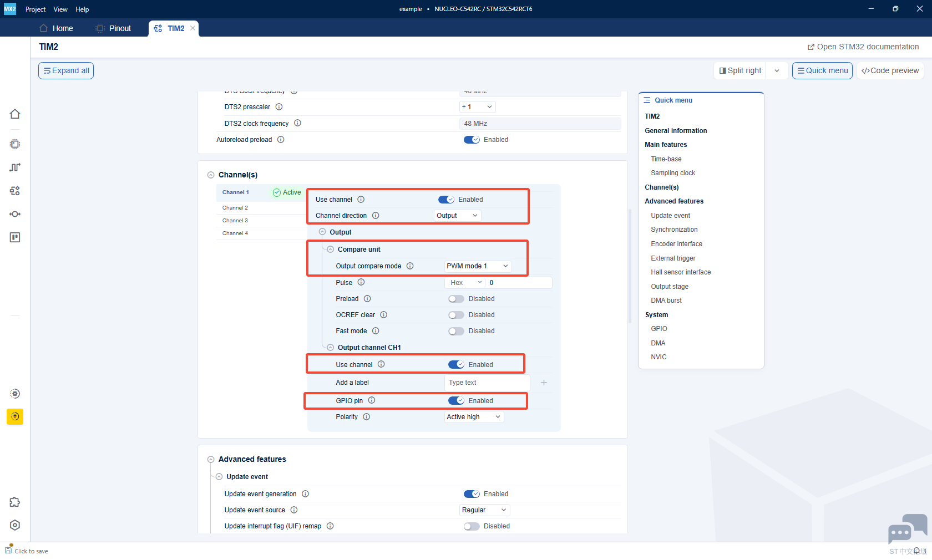The width and height of the screenshot is (932, 560).
Task: Open the chip pinout icon in left sidebar
Action: 15,144
